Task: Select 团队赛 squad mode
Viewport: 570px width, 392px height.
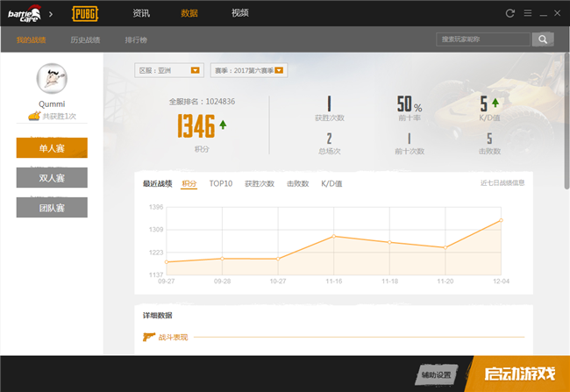Action: point(52,207)
